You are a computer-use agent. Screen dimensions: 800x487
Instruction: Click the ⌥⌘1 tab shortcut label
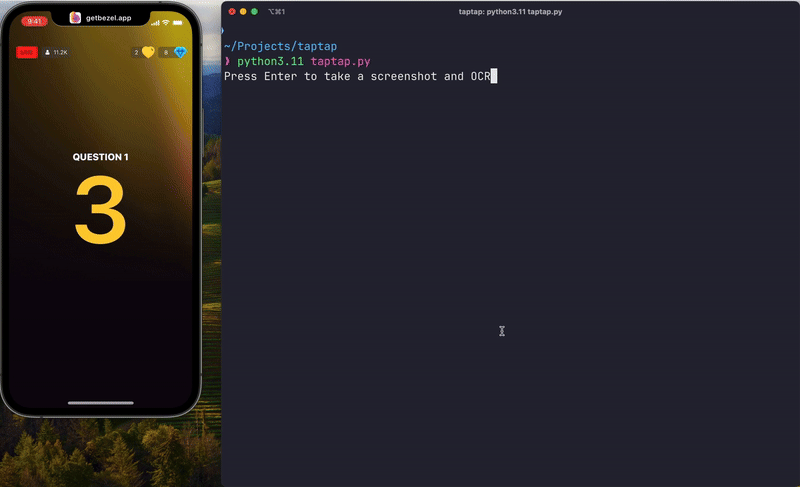pyautogui.click(x=277, y=11)
